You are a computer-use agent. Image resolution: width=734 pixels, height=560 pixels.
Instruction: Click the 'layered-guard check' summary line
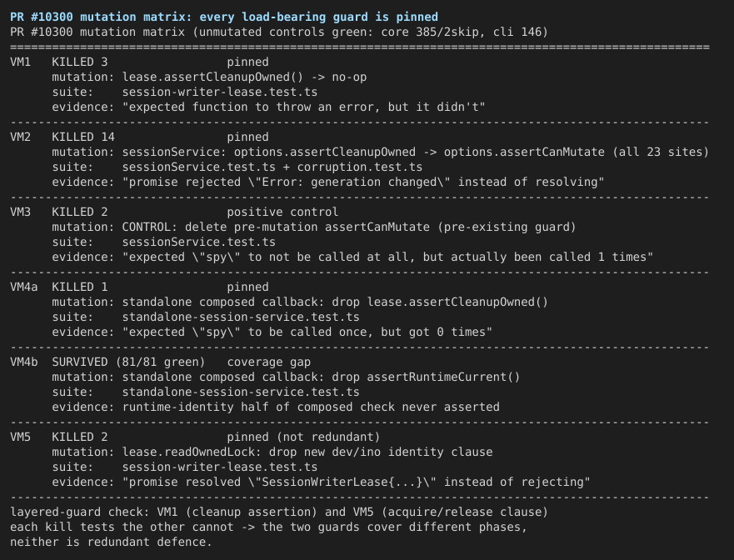pyautogui.click(x=279, y=512)
